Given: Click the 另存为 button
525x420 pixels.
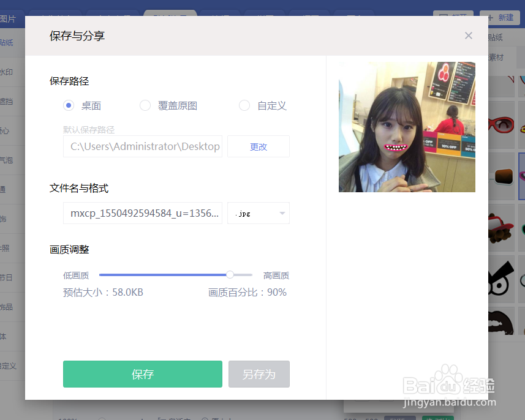Looking at the screenshot, I should click(259, 373).
